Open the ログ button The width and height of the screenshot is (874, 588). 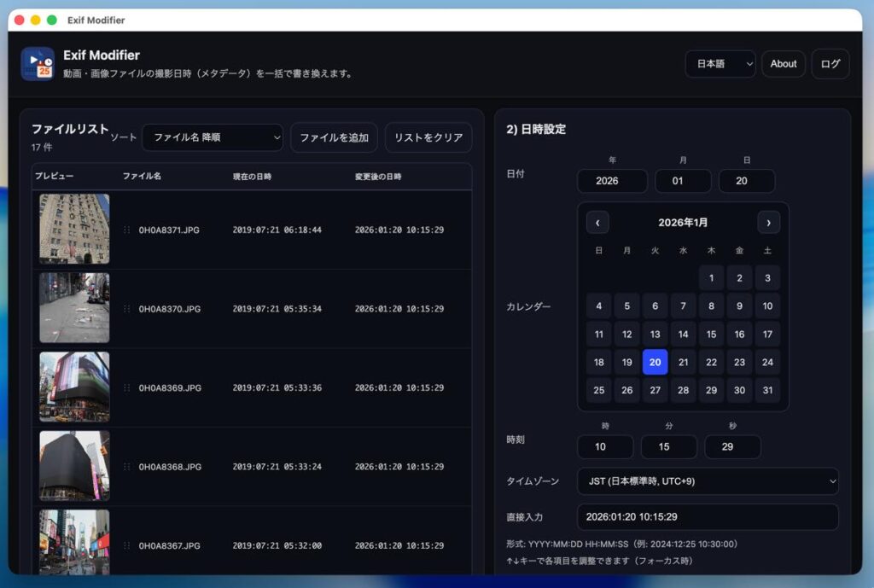click(x=830, y=64)
